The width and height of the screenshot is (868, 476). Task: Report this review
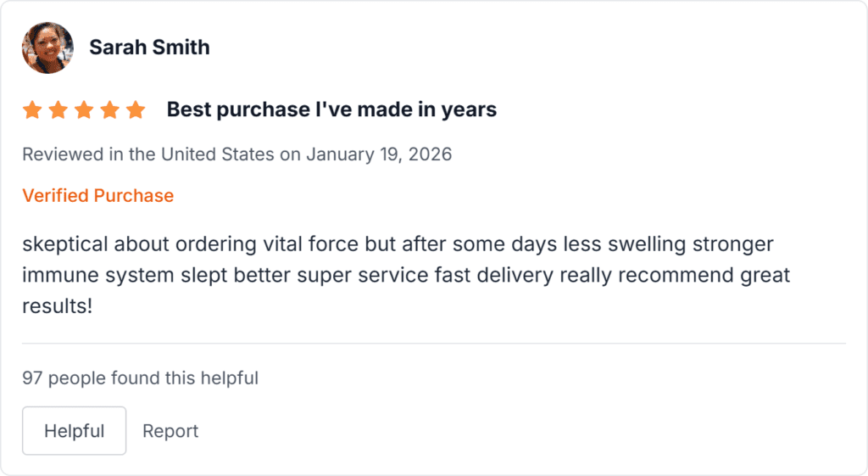tap(170, 431)
